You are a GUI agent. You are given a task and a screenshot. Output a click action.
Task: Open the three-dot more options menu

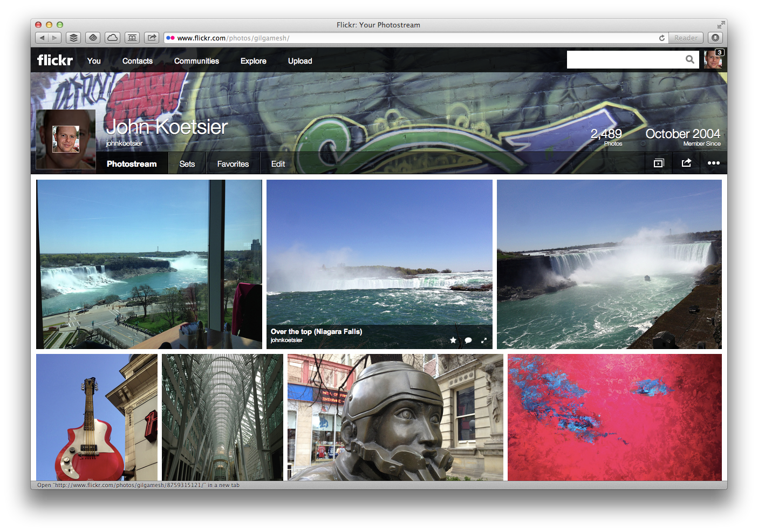click(714, 163)
